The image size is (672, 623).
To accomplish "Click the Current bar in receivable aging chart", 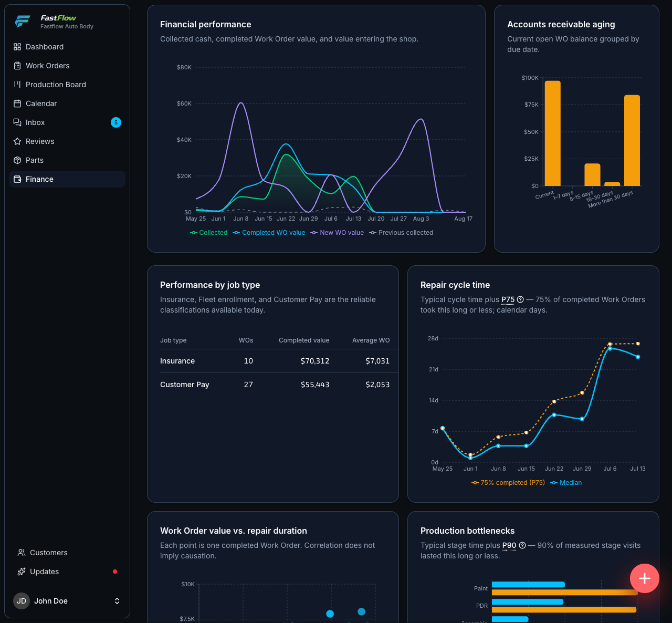I will (x=553, y=133).
